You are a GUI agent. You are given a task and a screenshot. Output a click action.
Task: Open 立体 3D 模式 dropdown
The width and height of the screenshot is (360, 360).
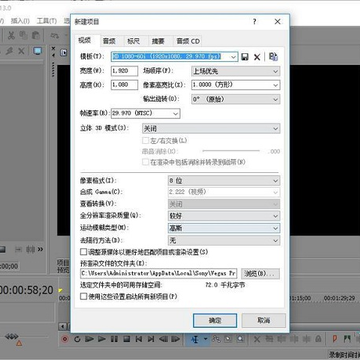(x=211, y=128)
